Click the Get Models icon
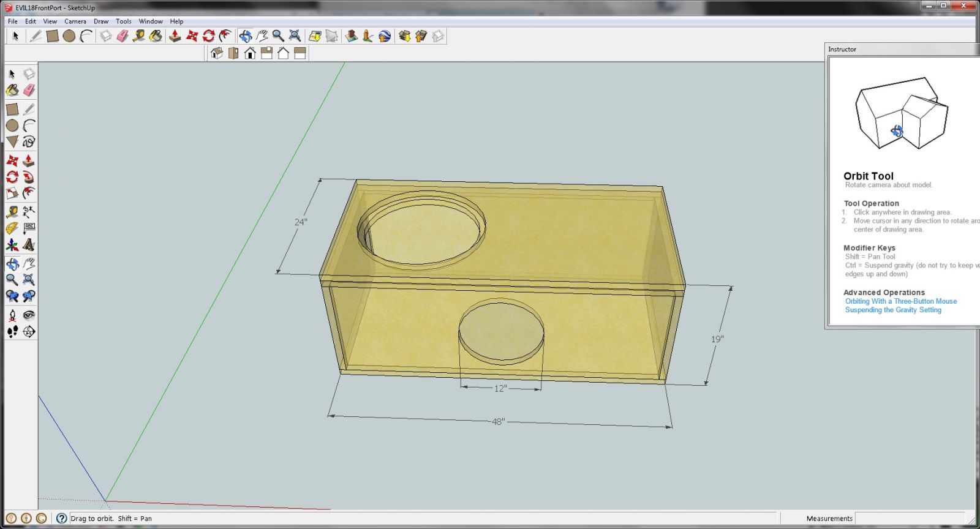980x529 pixels. (x=404, y=36)
